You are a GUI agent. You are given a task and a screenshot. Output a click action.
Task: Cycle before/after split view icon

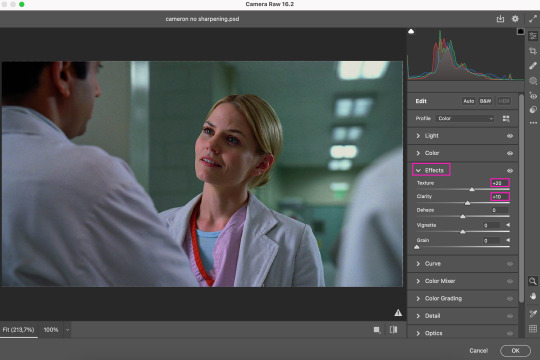point(393,330)
